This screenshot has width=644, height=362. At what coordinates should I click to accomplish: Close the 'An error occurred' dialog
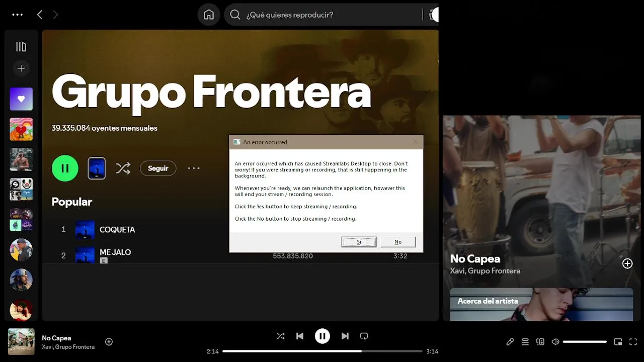point(416,142)
